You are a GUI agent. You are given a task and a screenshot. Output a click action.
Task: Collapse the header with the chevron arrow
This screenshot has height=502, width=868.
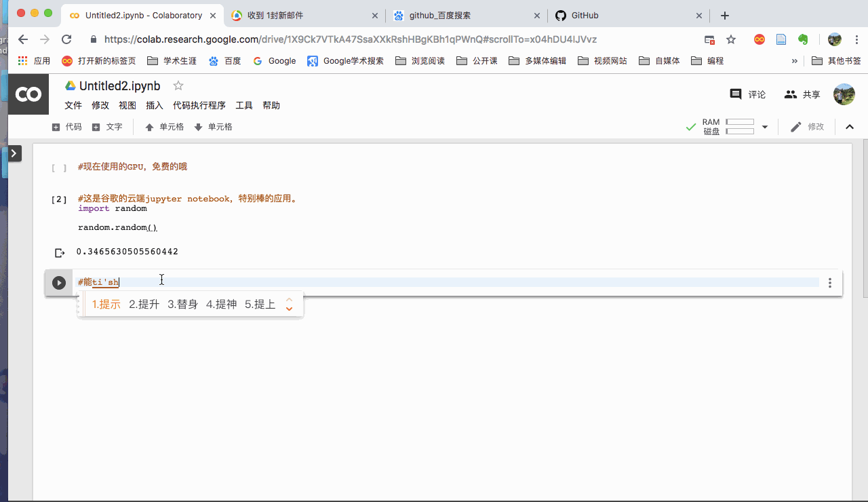point(850,127)
